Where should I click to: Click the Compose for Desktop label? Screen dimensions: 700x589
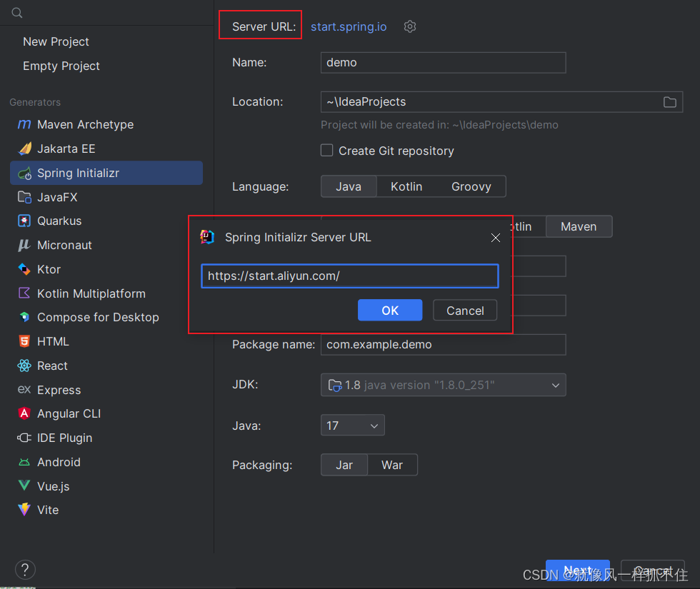pos(99,317)
